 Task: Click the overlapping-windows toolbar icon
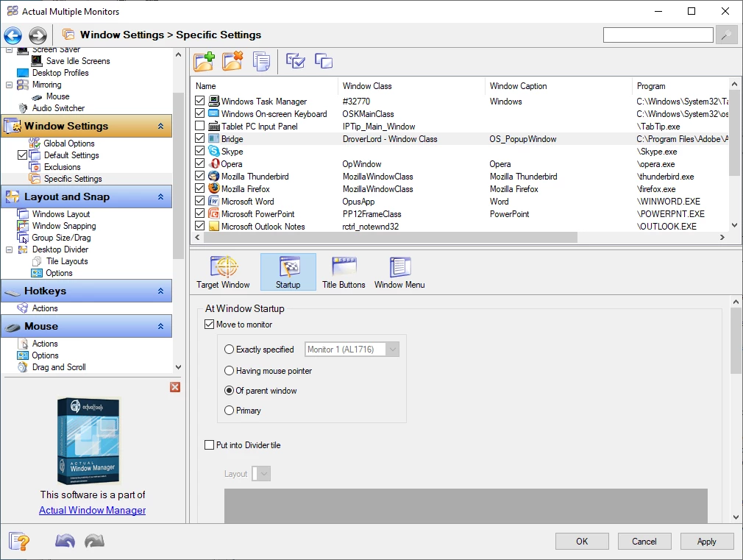[x=324, y=60]
